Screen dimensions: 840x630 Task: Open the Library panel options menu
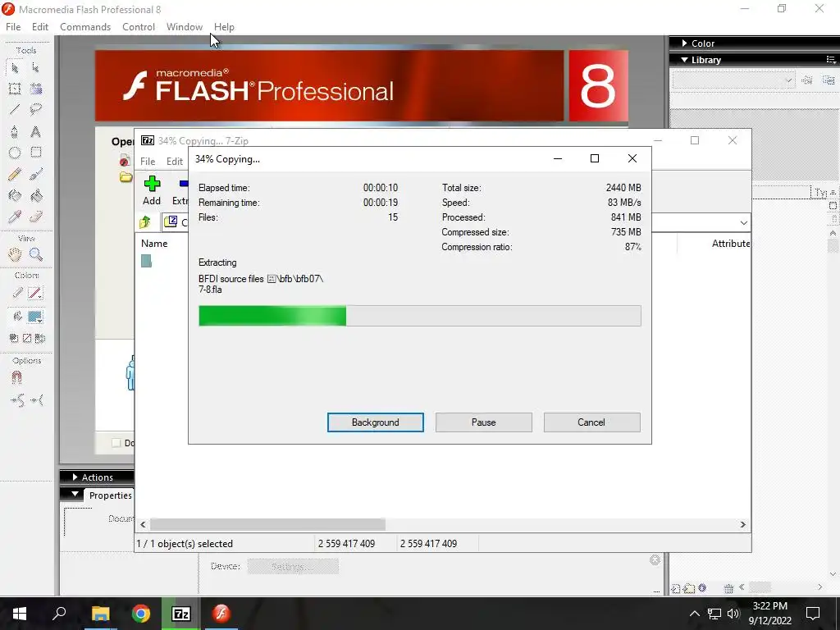click(x=832, y=59)
